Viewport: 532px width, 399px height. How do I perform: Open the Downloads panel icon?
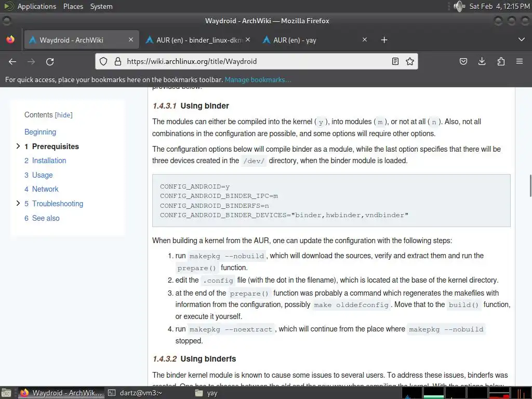[482, 61]
